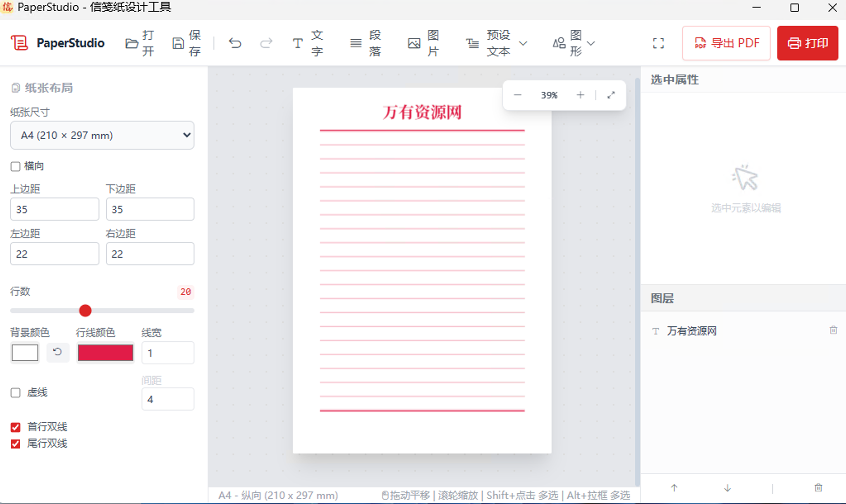Open the red 行线颜色 color swatch
846x504 pixels.
coord(105,353)
